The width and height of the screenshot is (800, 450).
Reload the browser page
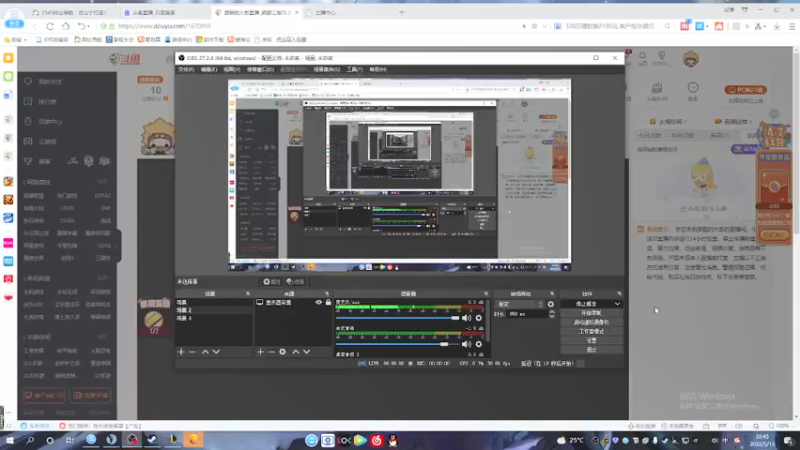tap(50, 26)
